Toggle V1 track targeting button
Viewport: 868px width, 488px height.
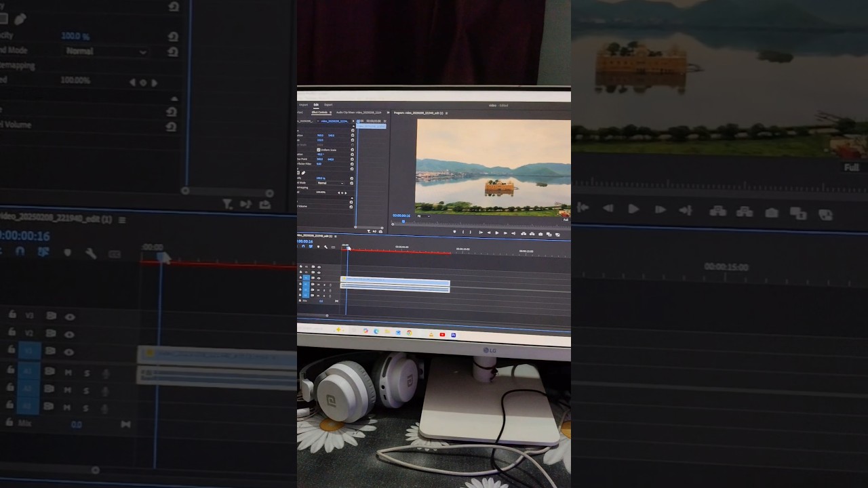click(x=307, y=278)
